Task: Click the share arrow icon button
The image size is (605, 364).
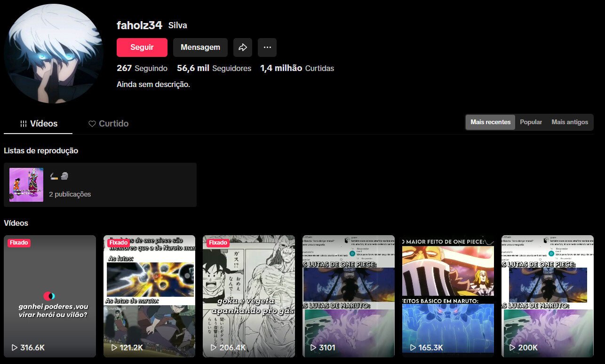Action: coord(243,47)
